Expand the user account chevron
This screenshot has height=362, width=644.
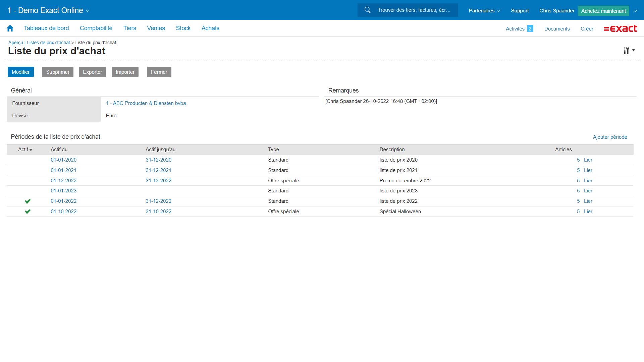click(635, 11)
